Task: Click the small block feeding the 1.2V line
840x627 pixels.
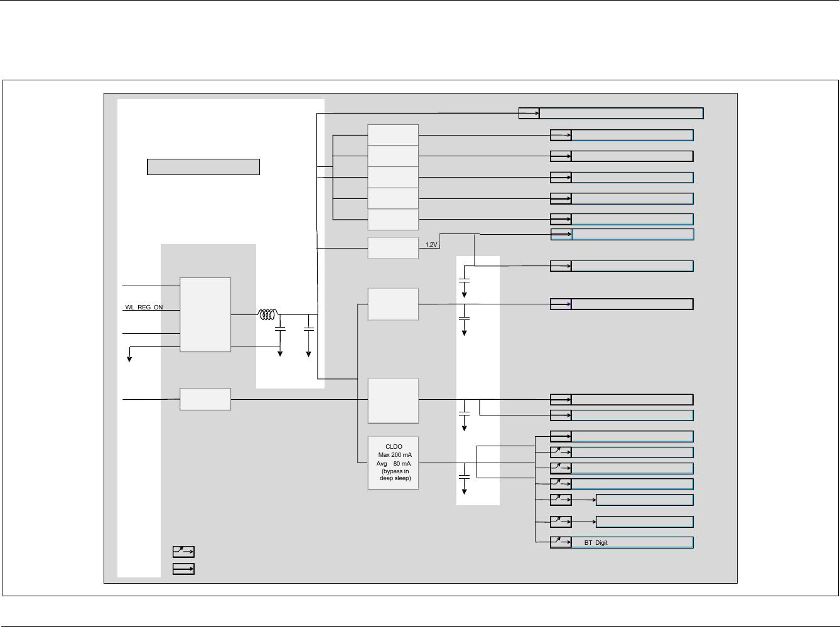Action: (393, 248)
